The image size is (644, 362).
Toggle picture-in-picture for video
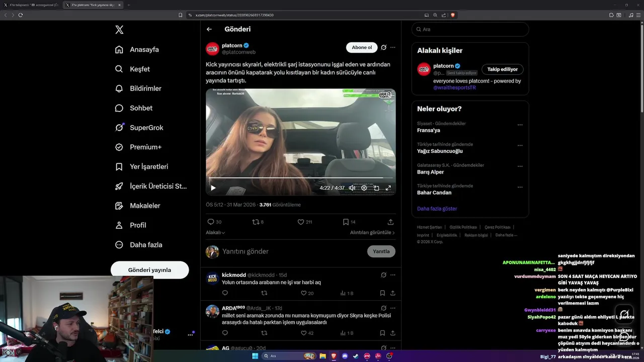coord(376,188)
